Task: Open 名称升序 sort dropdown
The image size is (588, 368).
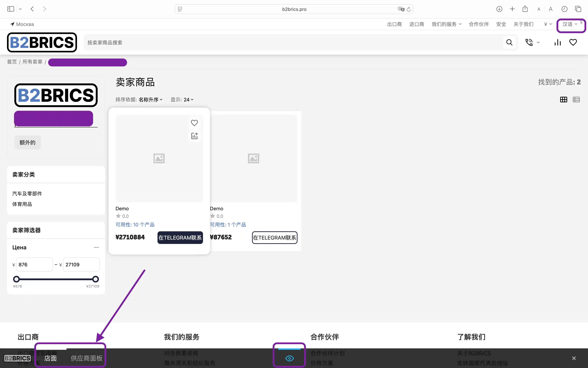Action: click(150, 100)
